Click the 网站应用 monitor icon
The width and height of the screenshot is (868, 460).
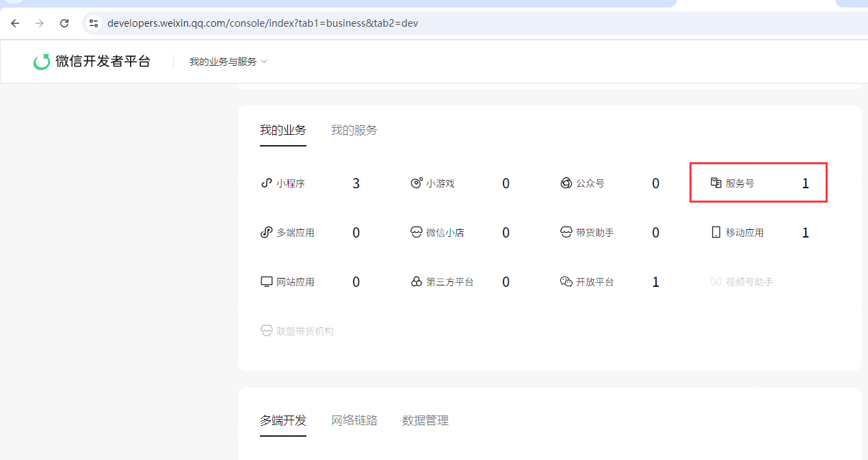pyautogui.click(x=267, y=282)
